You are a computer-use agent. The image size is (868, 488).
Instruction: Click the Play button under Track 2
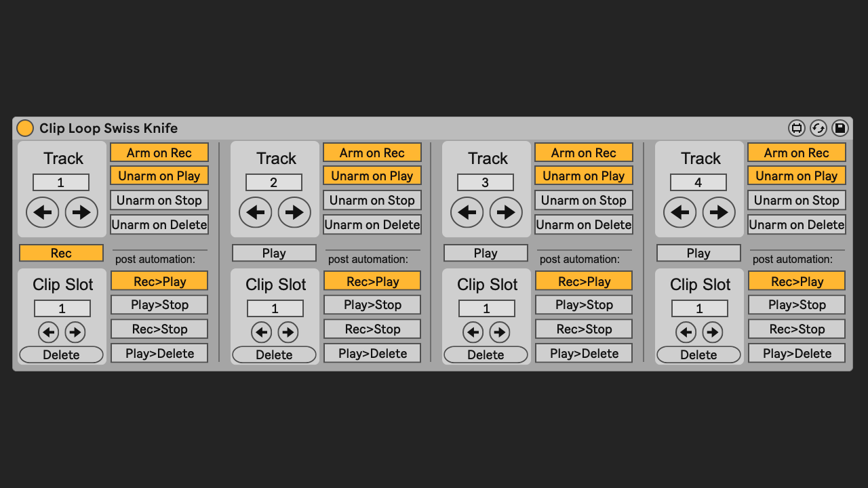(x=274, y=253)
